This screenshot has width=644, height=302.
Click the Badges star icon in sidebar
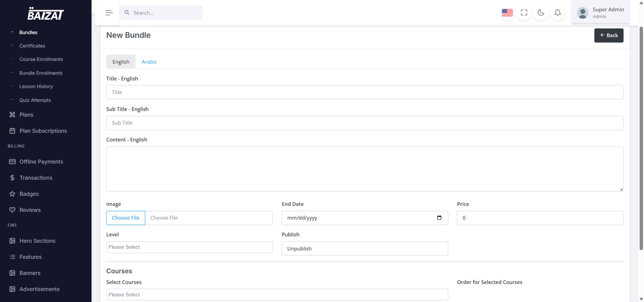12,194
